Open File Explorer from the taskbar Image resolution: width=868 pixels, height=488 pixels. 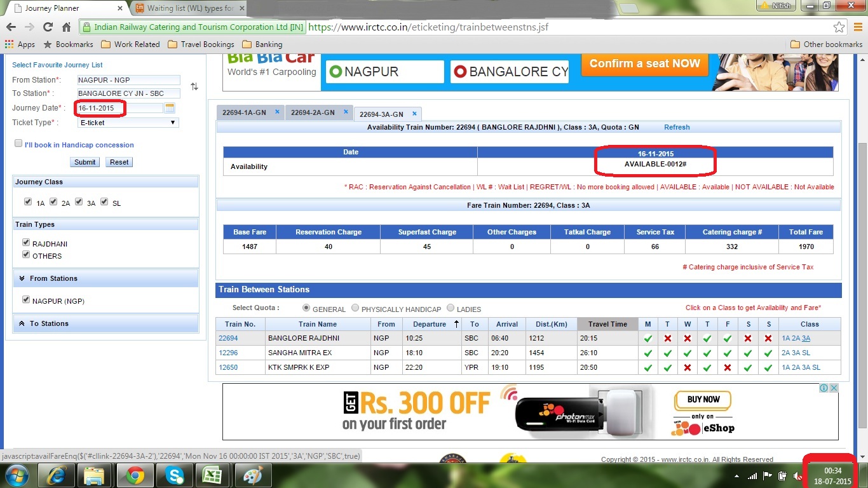95,475
